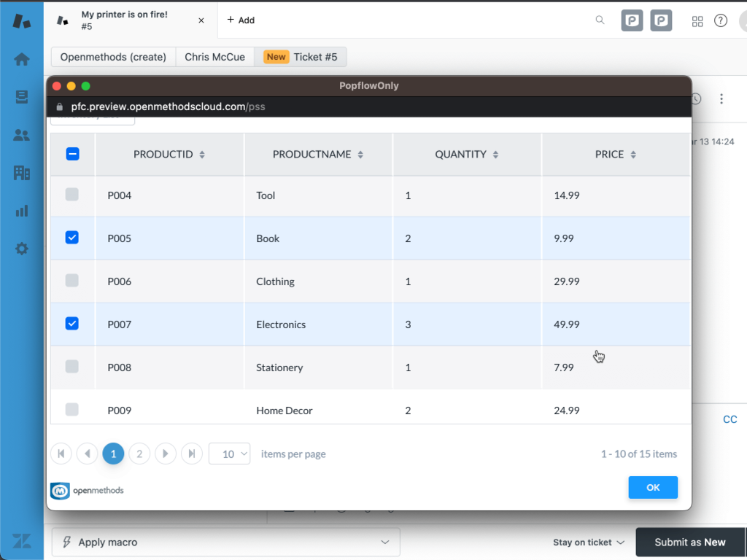The width and height of the screenshot is (747, 560).
Task: Expand the Stay on ticket dropdown
Action: click(x=589, y=542)
